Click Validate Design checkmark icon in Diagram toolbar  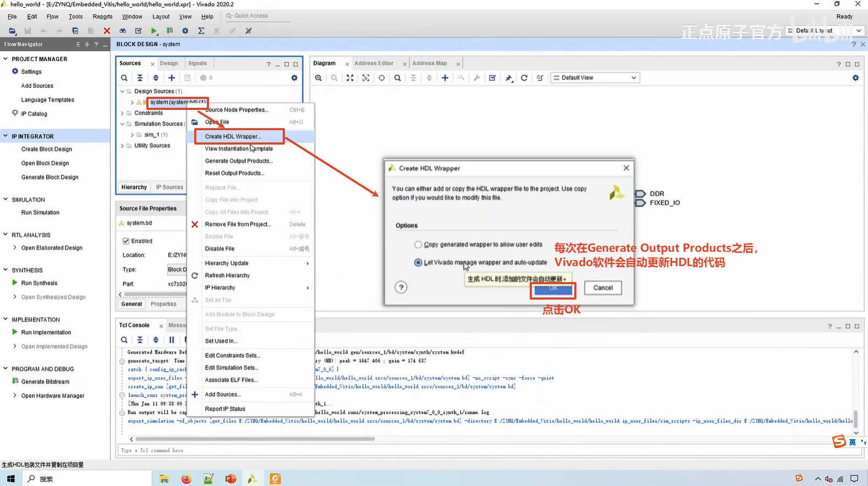tap(492, 78)
